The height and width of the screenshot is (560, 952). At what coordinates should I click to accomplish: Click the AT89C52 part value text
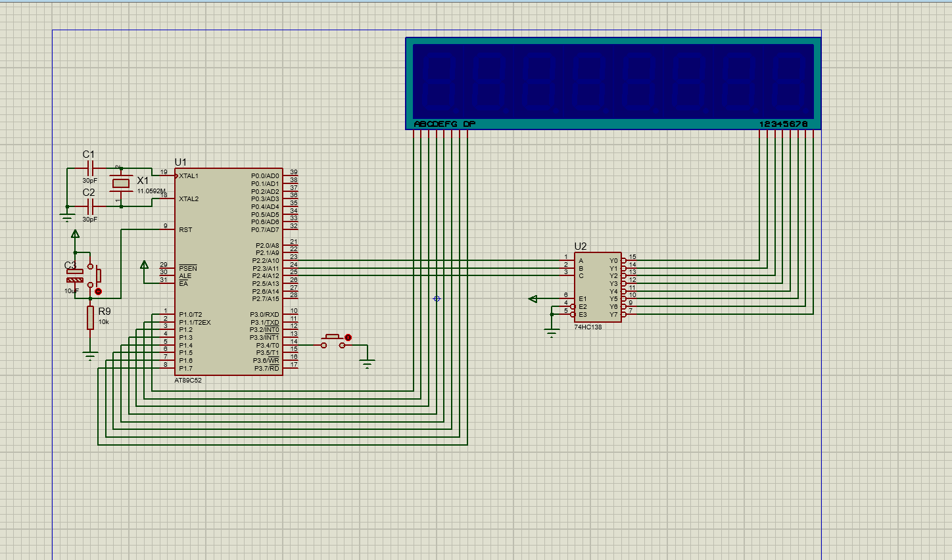point(188,381)
